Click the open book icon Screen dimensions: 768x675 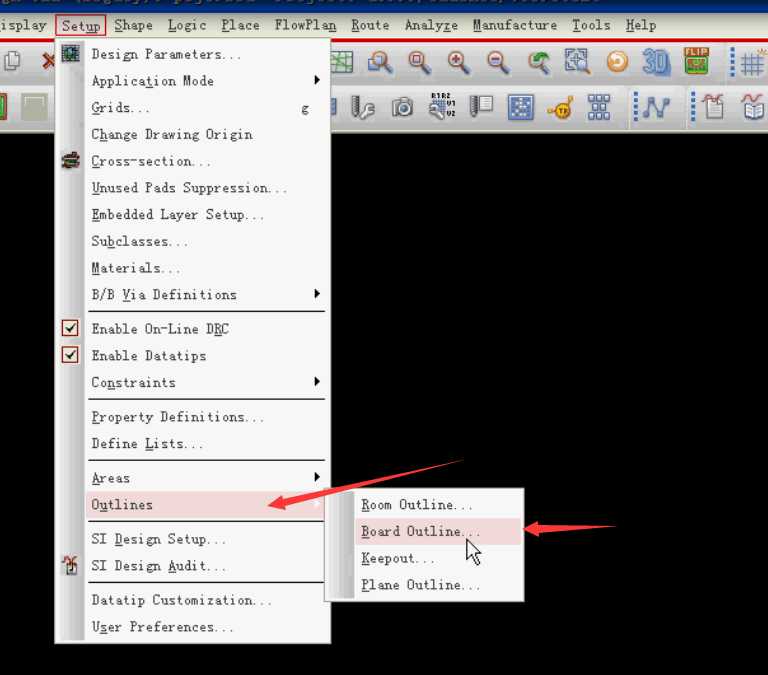coord(754,107)
